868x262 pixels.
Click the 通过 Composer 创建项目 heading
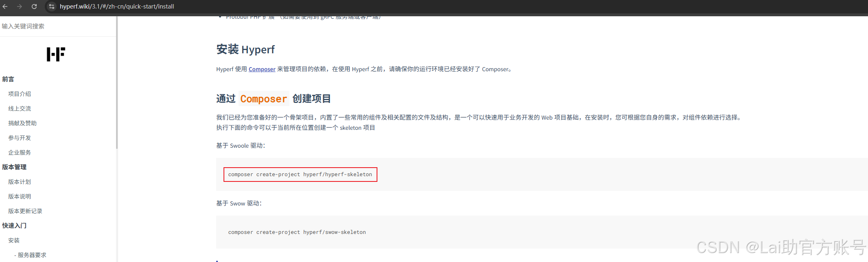(x=273, y=98)
